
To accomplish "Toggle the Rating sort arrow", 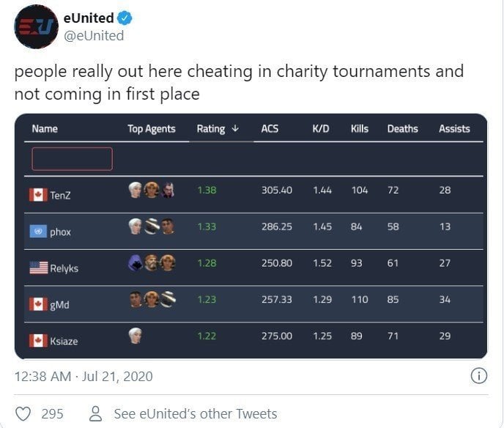I will [235, 129].
